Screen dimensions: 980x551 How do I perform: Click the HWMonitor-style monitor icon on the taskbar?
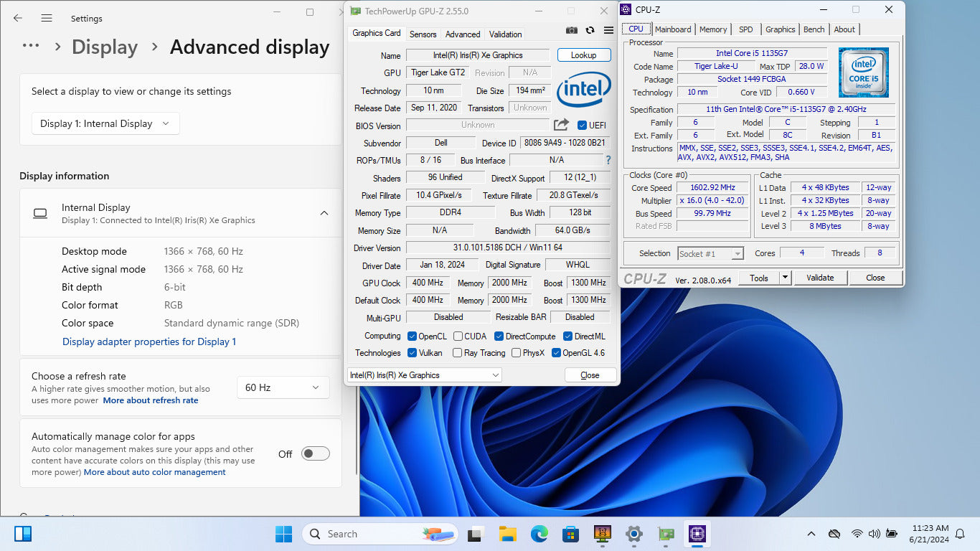[x=602, y=534]
